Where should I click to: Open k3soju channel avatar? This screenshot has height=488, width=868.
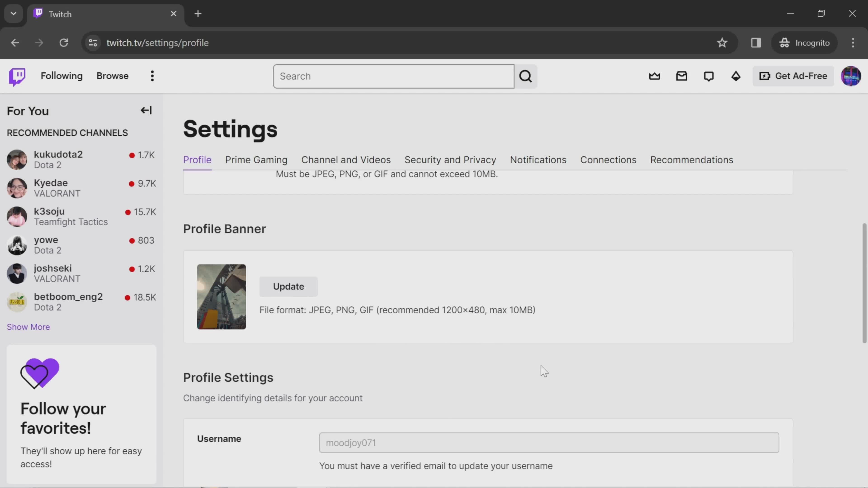[17, 217]
